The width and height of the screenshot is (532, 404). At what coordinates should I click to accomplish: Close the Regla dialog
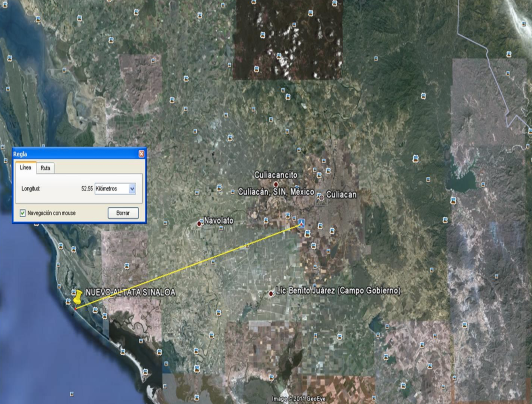141,154
